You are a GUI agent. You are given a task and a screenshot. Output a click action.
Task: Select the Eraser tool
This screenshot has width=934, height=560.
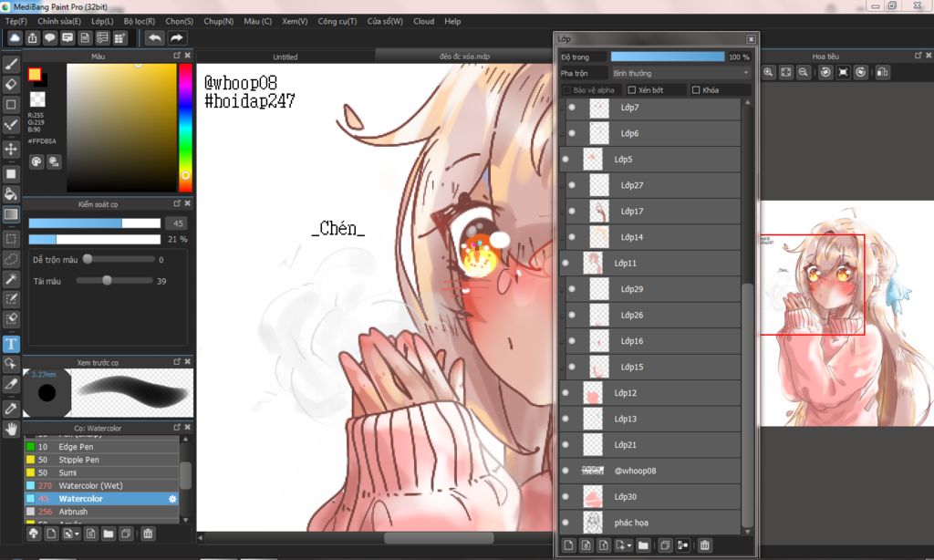click(11, 84)
